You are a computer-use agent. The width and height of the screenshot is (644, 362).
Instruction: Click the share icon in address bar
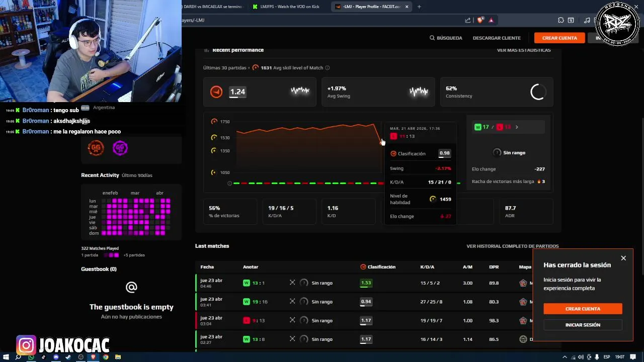point(468,20)
